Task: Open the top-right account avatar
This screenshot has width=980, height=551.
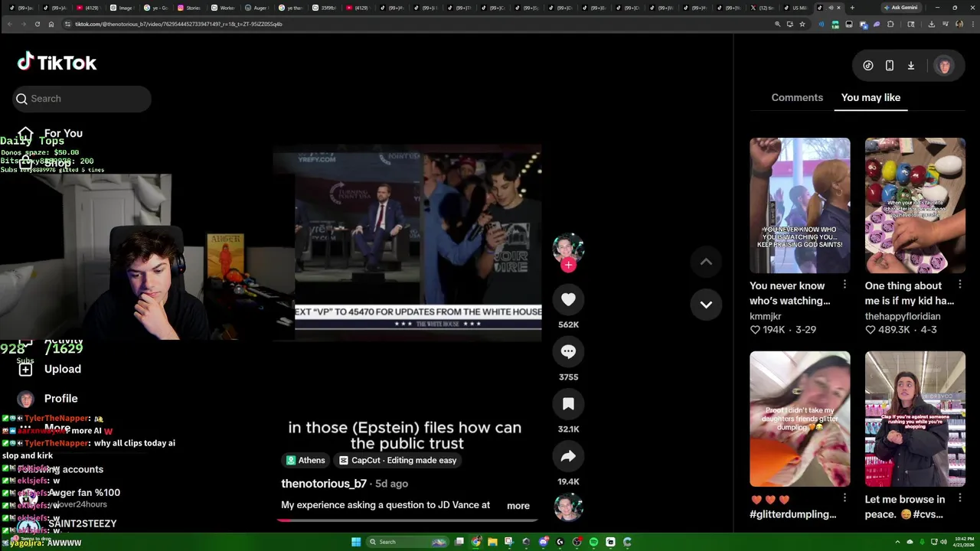Action: (x=944, y=66)
